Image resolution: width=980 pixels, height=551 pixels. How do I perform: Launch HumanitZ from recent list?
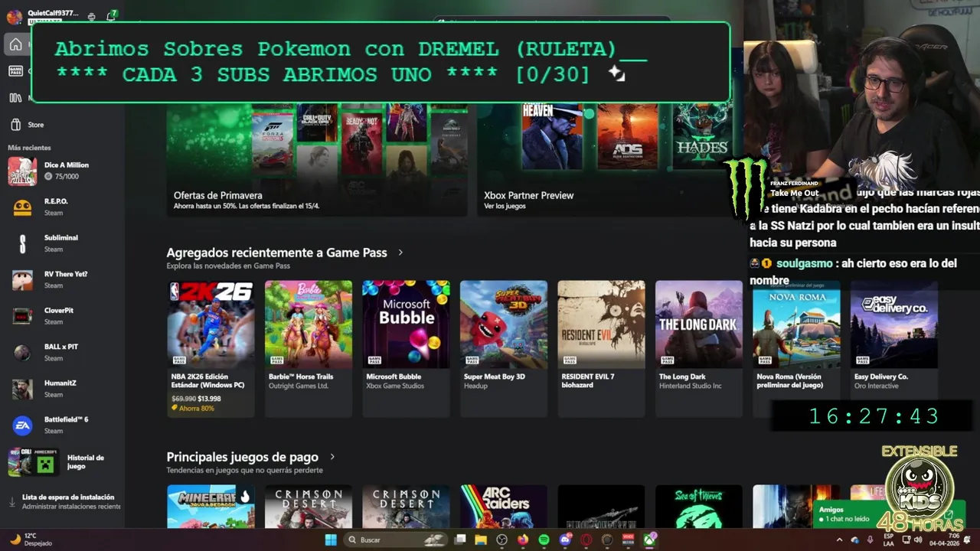click(61, 389)
